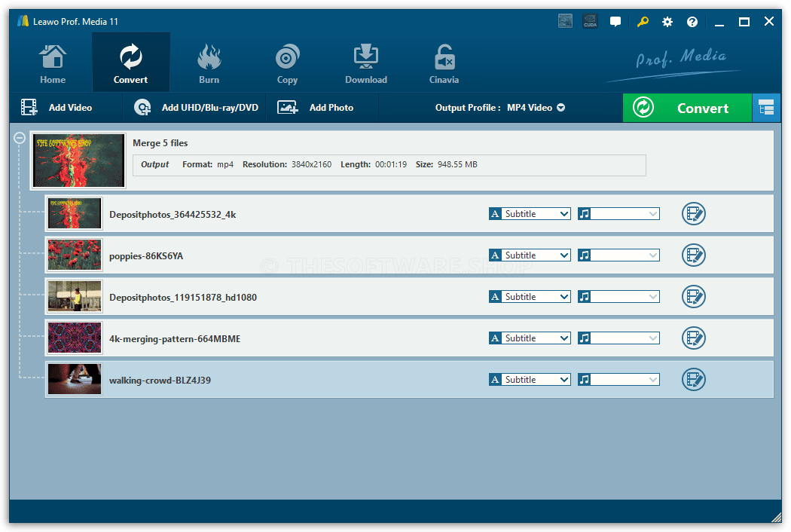Open the Cinavia module
This screenshot has width=791, height=532.
point(444,63)
